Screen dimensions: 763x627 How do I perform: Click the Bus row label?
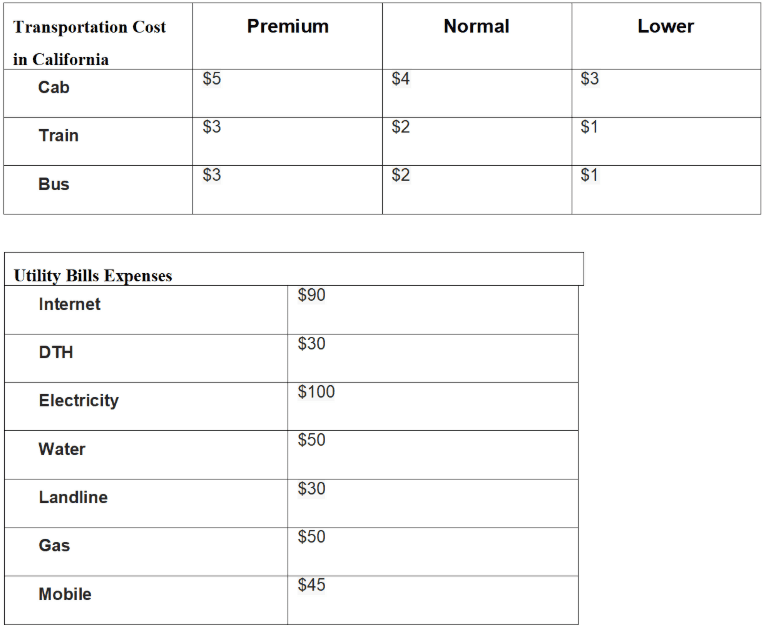coord(54,184)
